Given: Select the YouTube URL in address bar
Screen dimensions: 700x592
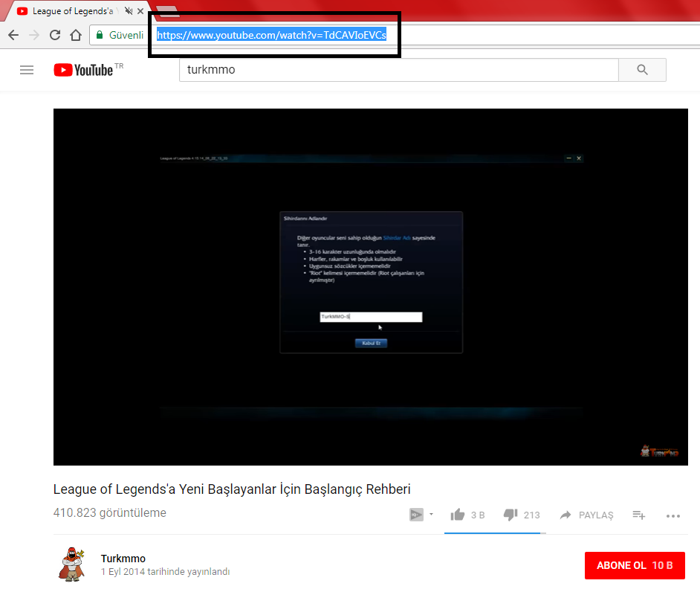Looking at the screenshot, I should click(x=271, y=35).
